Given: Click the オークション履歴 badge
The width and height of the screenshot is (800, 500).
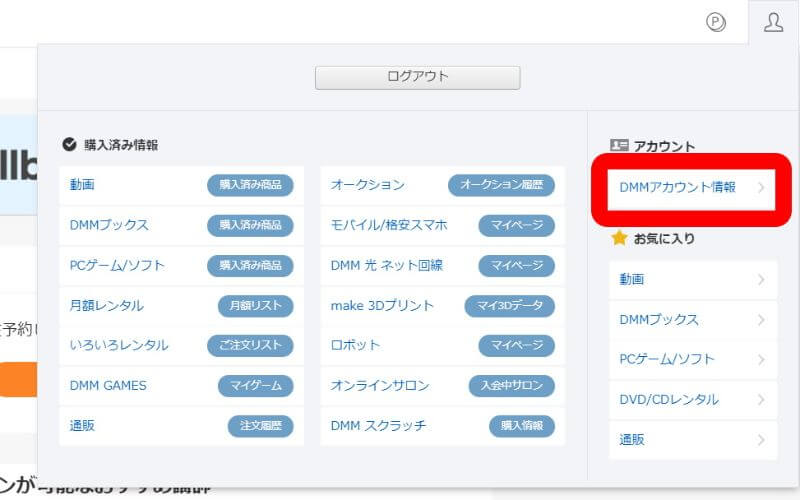Looking at the screenshot, I should [x=501, y=185].
